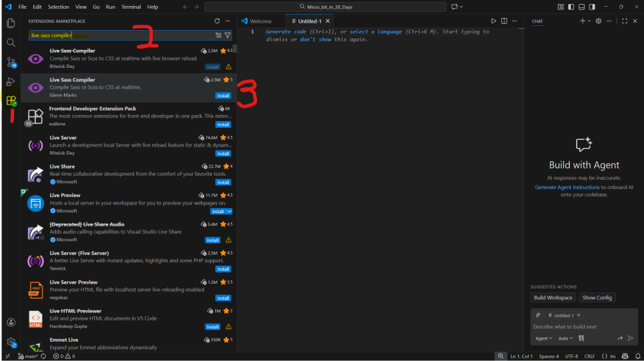The height and width of the screenshot is (361, 644).
Task: Open the Explorer view in activity bar
Action: pos(11,23)
